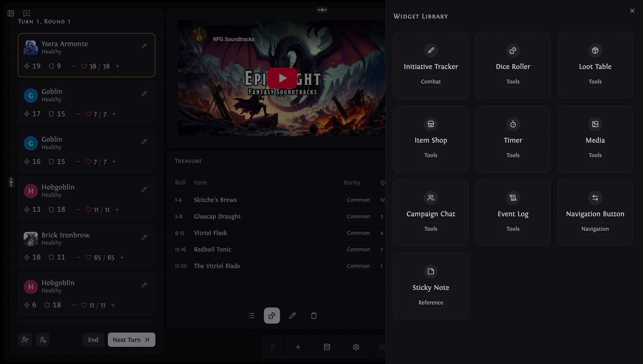Screen dimensions: 643x364
Task: Decrease Ysera Armonte's hit points
Action: (x=74, y=66)
